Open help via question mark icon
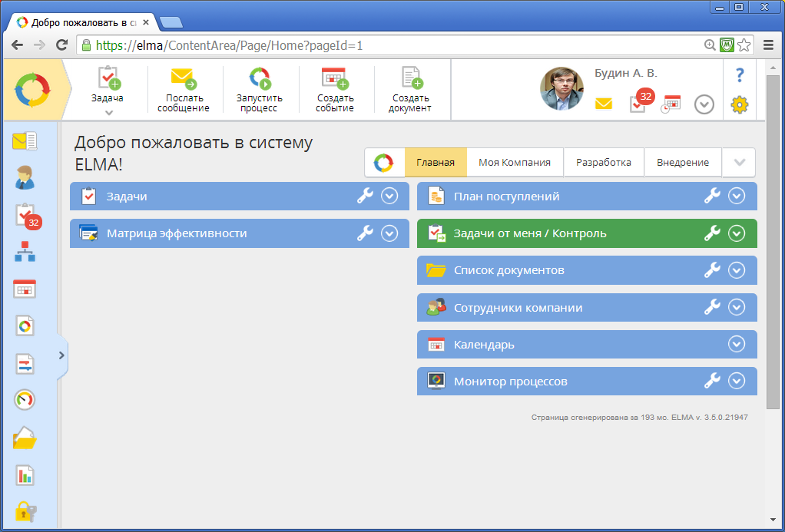The image size is (785, 532). point(740,75)
